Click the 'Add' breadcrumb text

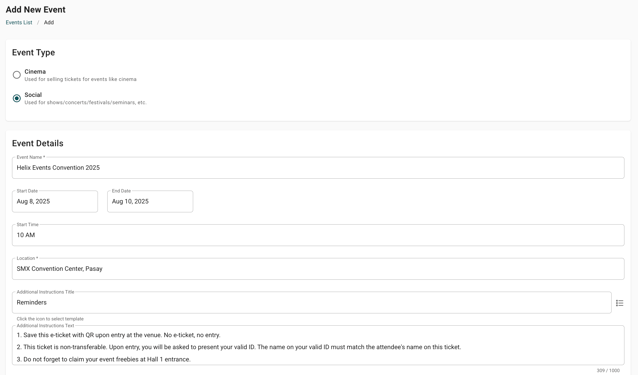pos(49,22)
